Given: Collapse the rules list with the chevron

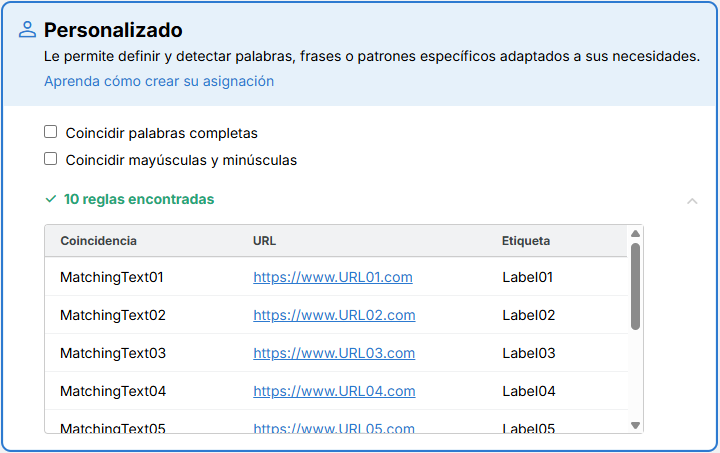Looking at the screenshot, I should point(692,201).
